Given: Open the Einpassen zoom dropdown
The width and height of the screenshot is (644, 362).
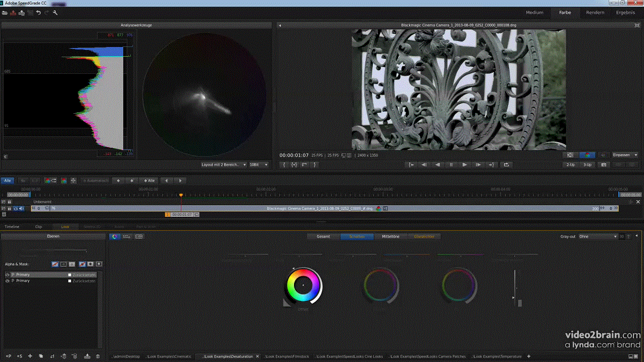Looking at the screenshot, I should (625, 155).
